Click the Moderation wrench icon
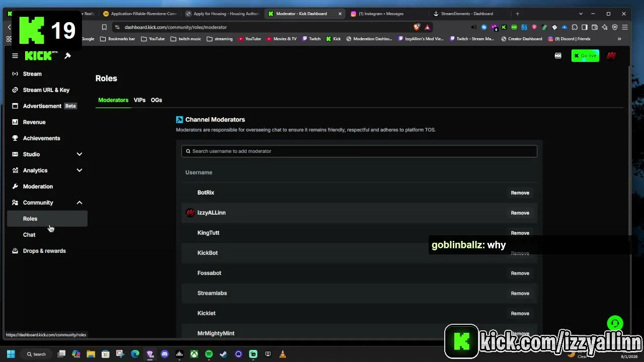Viewport: 644px width, 362px height. pos(15,187)
